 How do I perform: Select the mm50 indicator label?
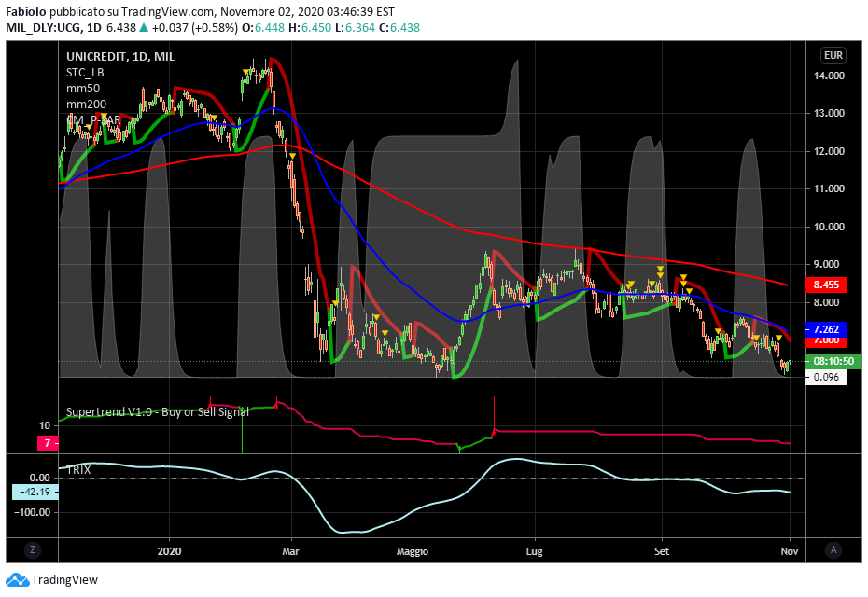(x=83, y=89)
